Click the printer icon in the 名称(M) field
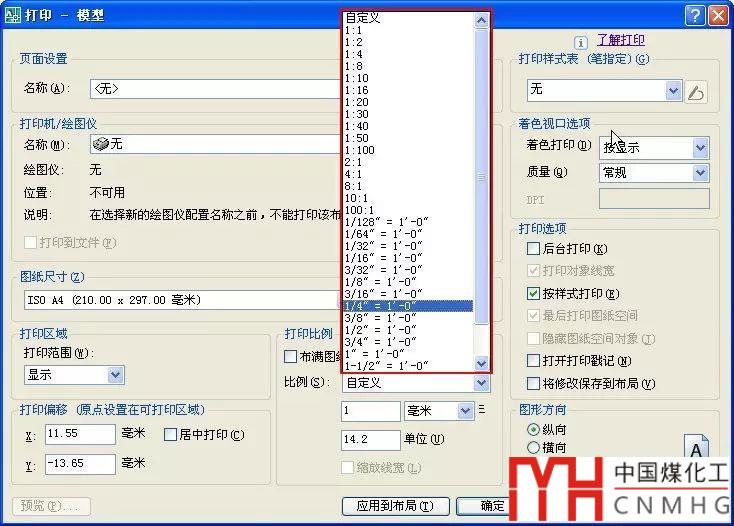Screen dimensions: 734x526 tap(100, 144)
